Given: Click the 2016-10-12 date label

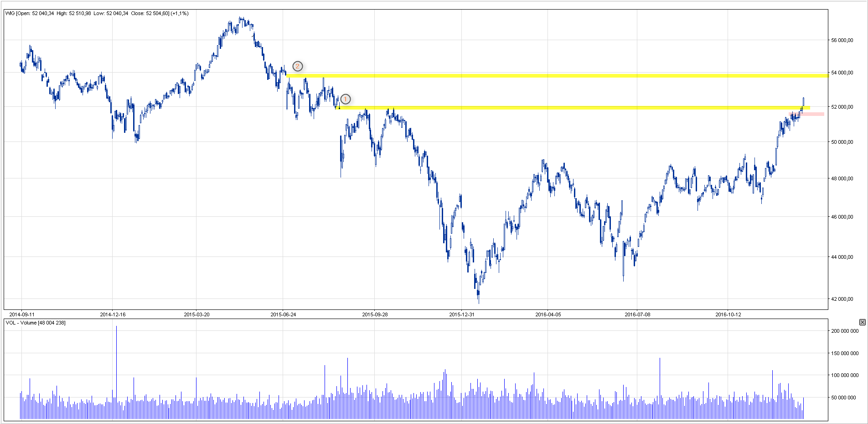Looking at the screenshot, I should click(x=728, y=314).
